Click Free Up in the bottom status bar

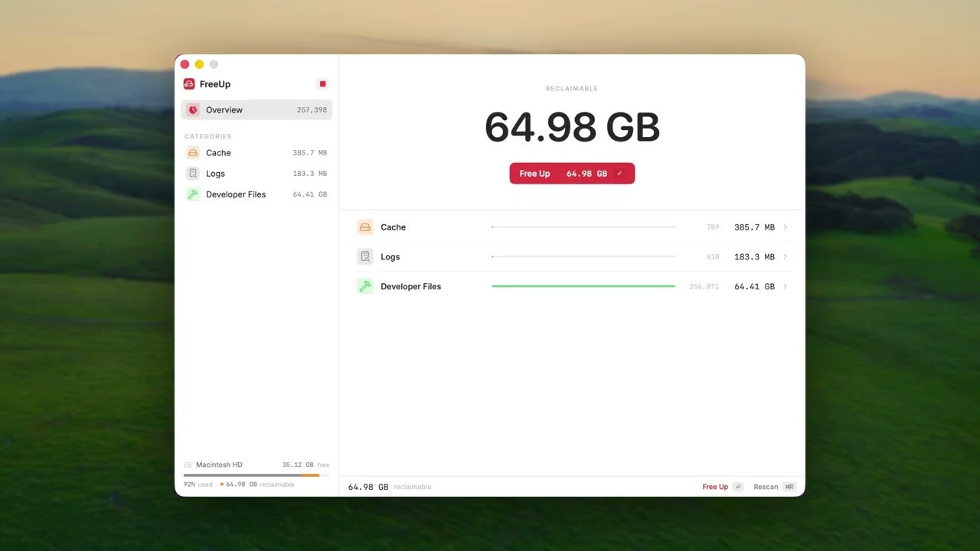coord(714,486)
